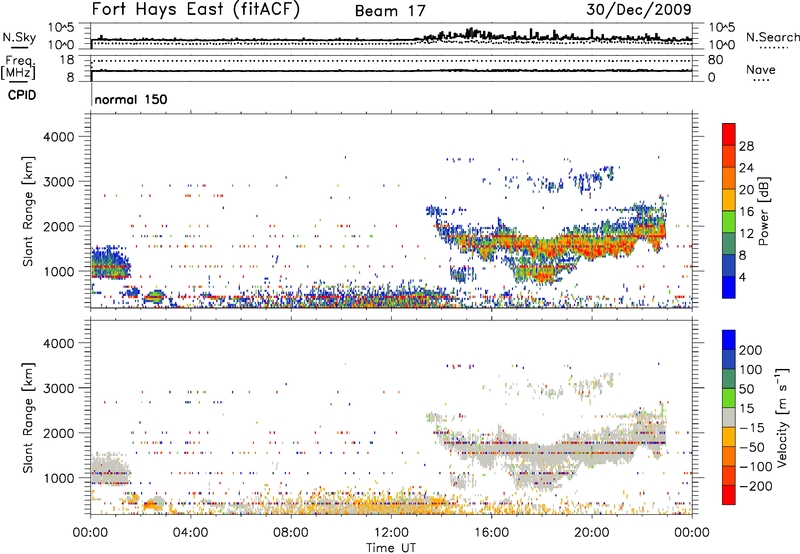Click the '28' power colorbar value
Screen dimensions: 800x554
746,146
